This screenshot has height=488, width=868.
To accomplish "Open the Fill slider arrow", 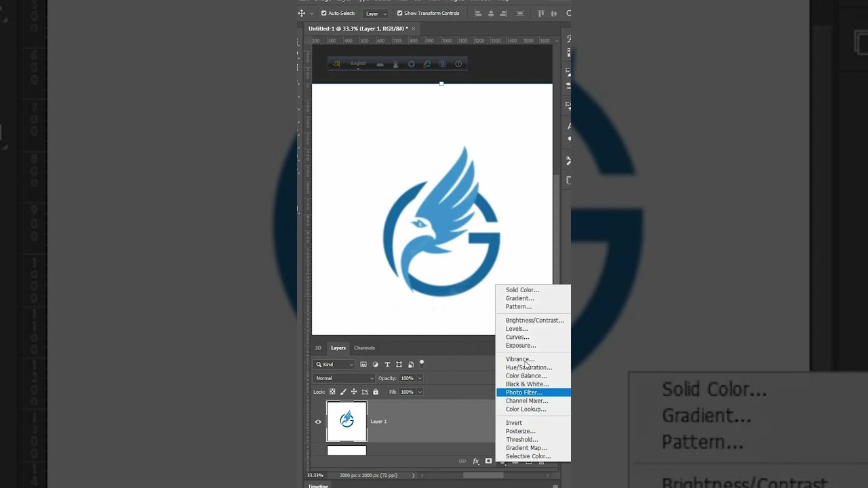I will pos(420,392).
